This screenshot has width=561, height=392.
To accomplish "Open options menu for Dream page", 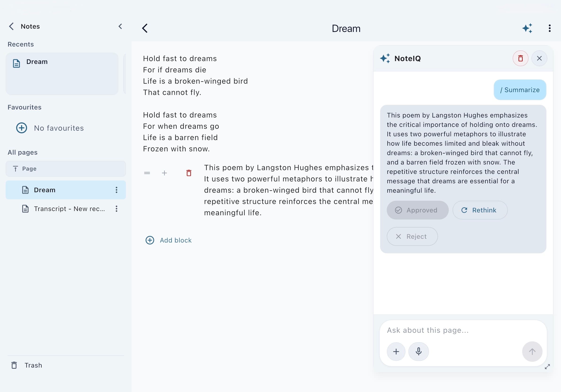I will pos(117,190).
